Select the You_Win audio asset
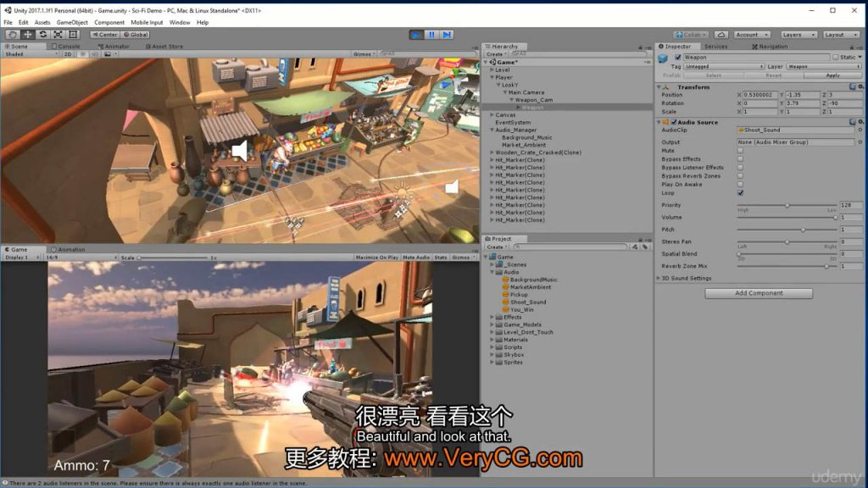868x488 pixels. 521,310
